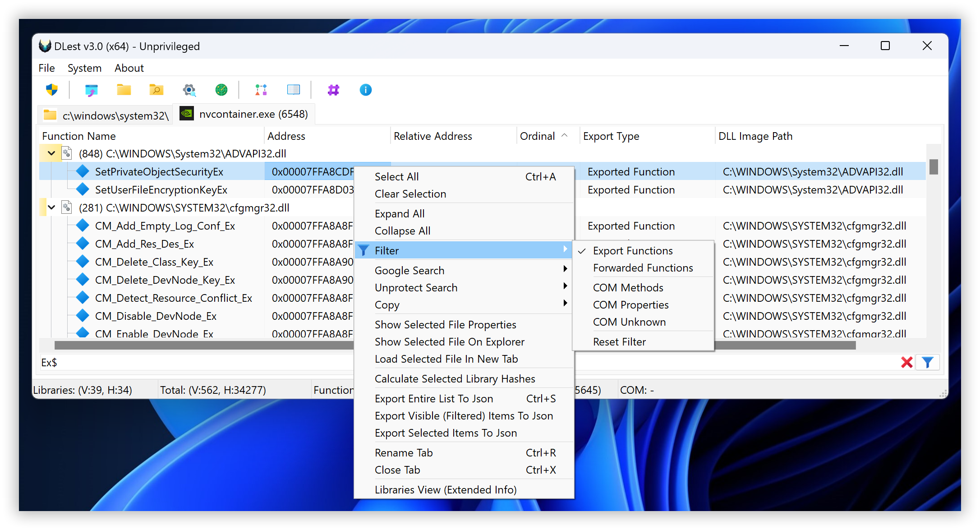980x530 pixels.
Task: Click the green radar toolbar icon
Action: (221, 90)
